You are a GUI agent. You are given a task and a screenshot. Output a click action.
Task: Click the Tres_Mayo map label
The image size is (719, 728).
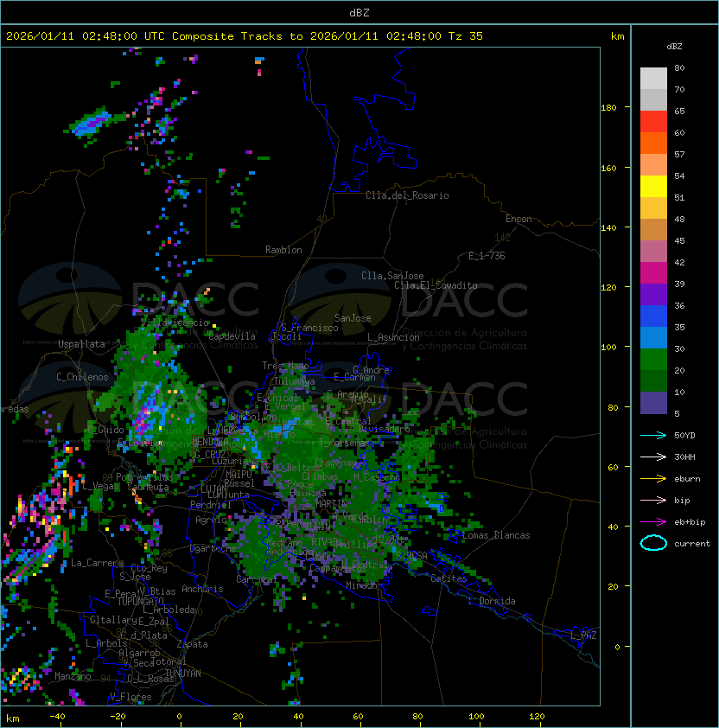coord(285,366)
